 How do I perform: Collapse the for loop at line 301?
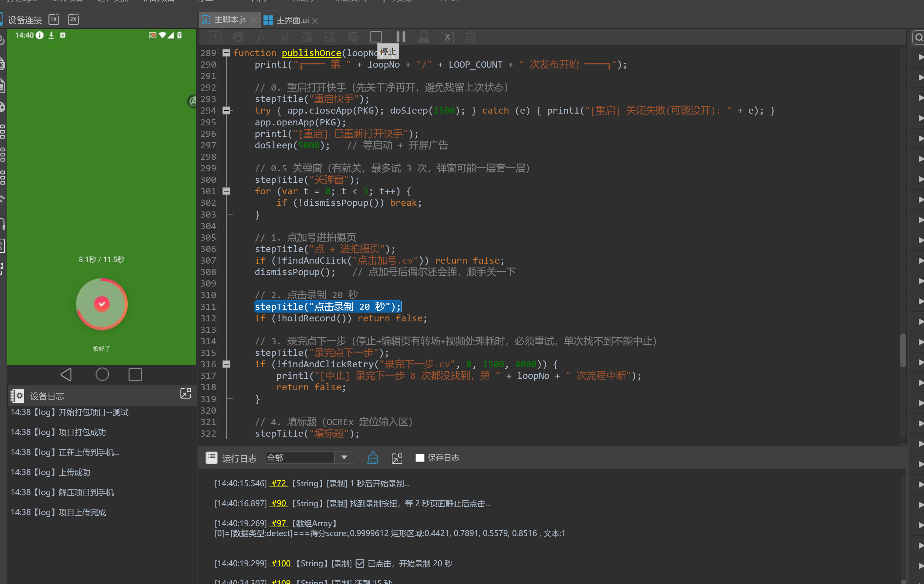tap(226, 191)
